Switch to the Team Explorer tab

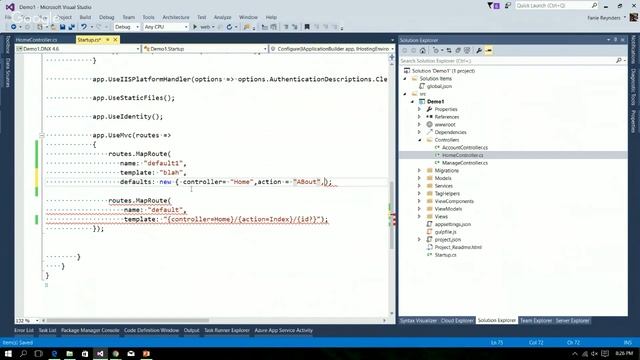click(536, 320)
